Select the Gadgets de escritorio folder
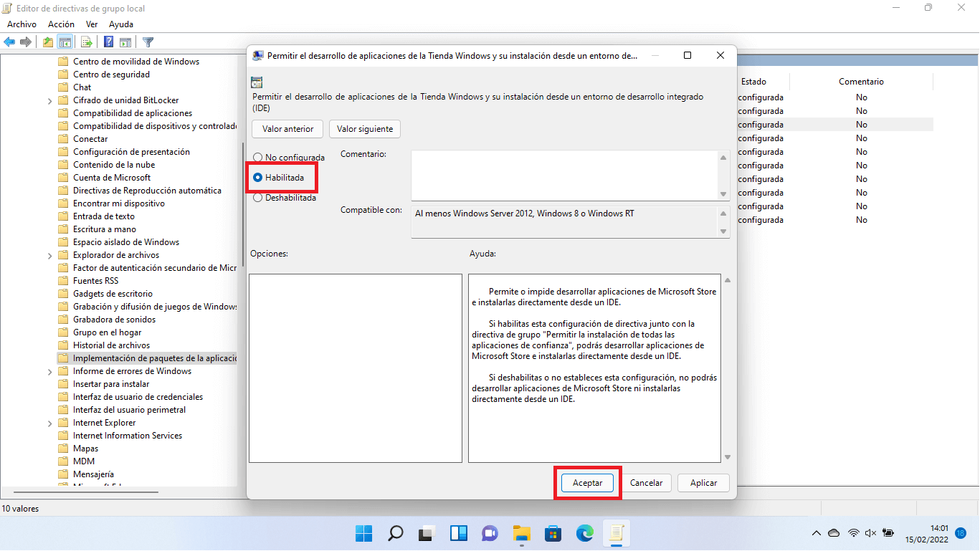Screen dimensions: 980x551 click(113, 294)
